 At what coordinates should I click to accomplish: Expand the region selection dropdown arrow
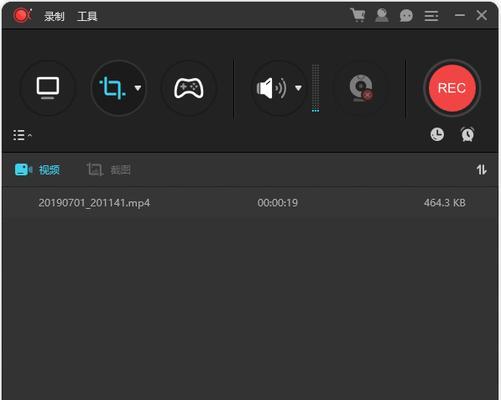click(x=138, y=88)
